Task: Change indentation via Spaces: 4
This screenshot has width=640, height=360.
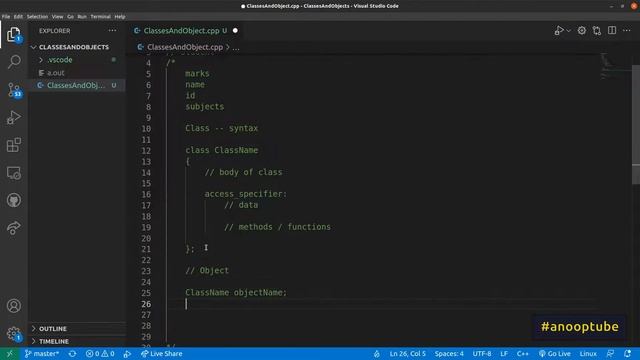Action: click(x=449, y=354)
